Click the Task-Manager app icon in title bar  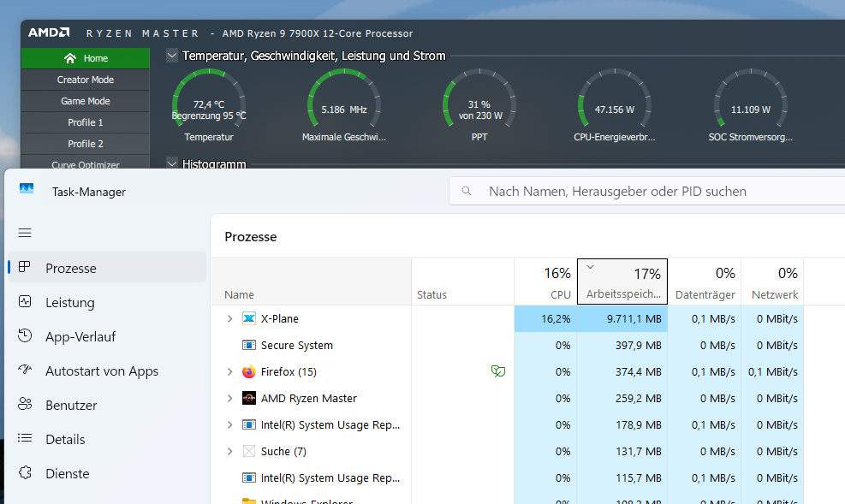click(x=27, y=192)
